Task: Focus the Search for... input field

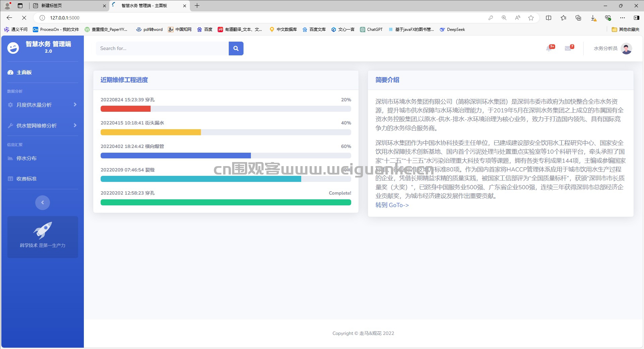Action: (x=162, y=48)
